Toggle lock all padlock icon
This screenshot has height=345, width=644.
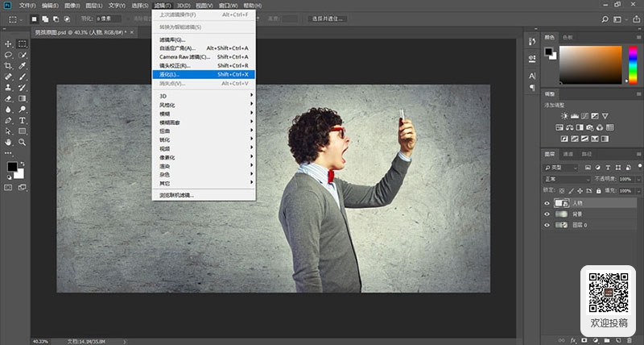coord(598,191)
